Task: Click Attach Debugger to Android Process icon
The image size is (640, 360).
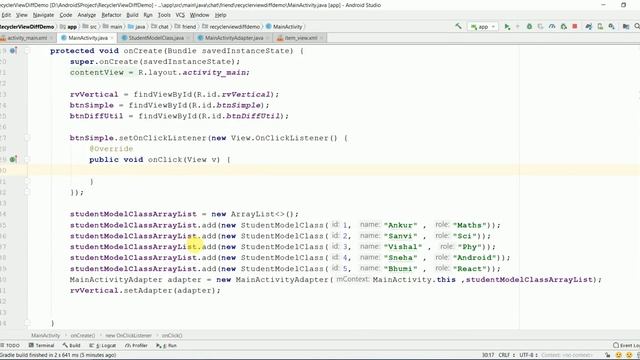Action: pyautogui.click(x=563, y=27)
